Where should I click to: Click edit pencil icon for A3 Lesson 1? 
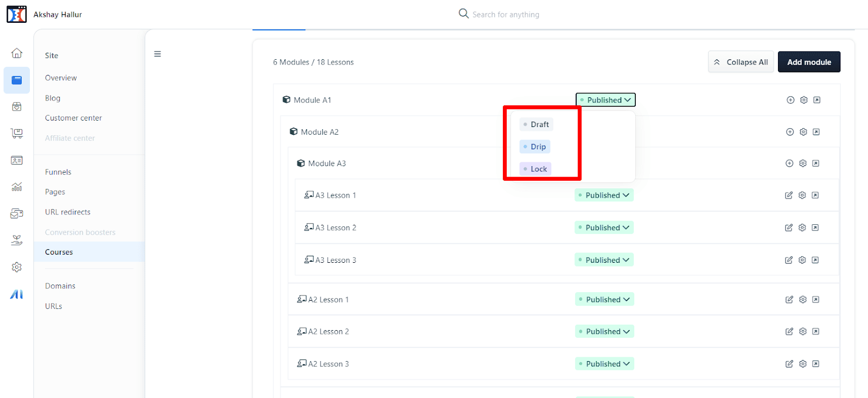tap(789, 195)
